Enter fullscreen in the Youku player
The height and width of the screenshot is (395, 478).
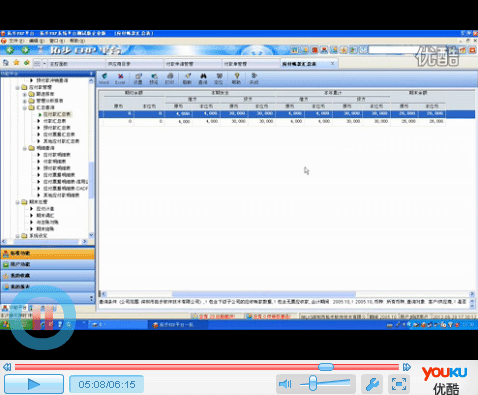399,384
